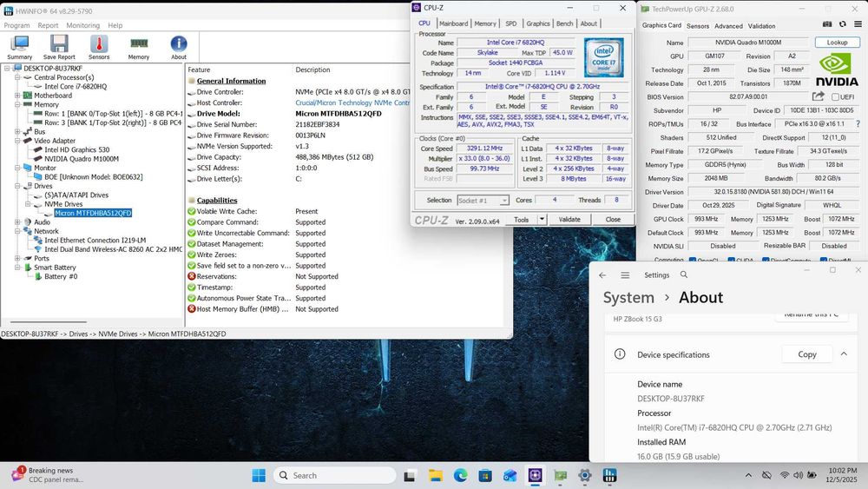Click GPU-Z refresh icon

click(x=843, y=24)
